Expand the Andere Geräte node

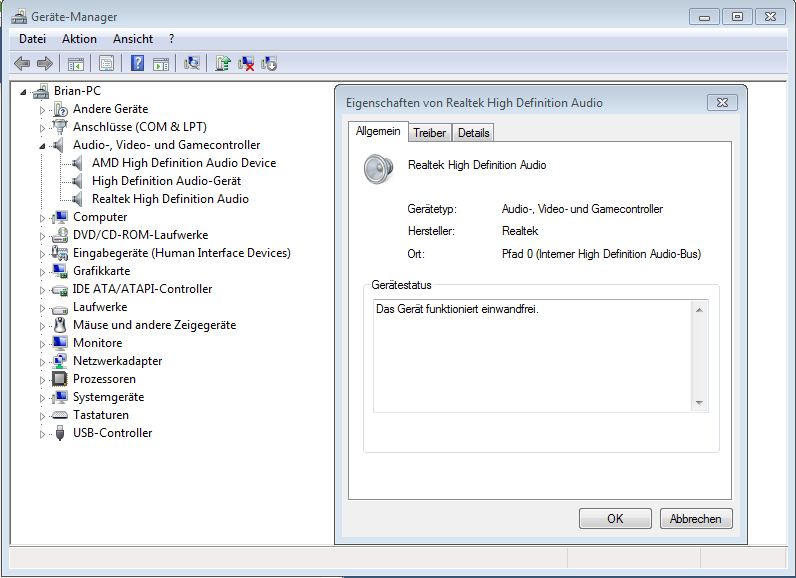point(42,110)
